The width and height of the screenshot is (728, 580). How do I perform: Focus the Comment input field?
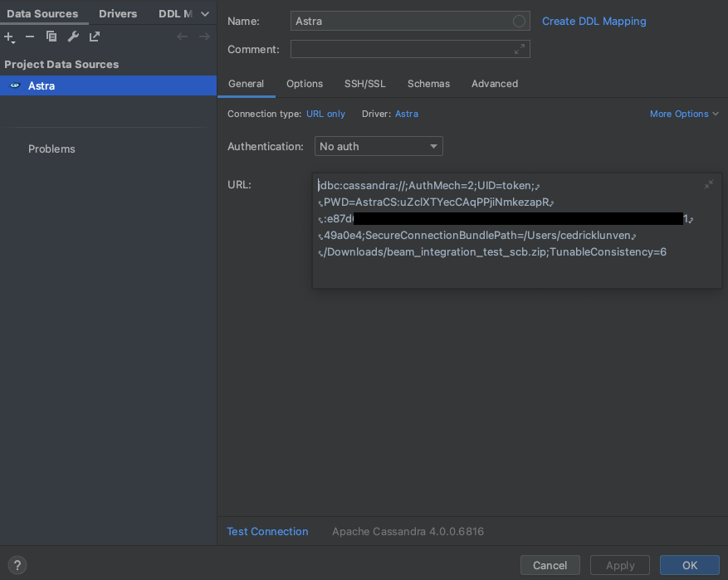(410, 49)
